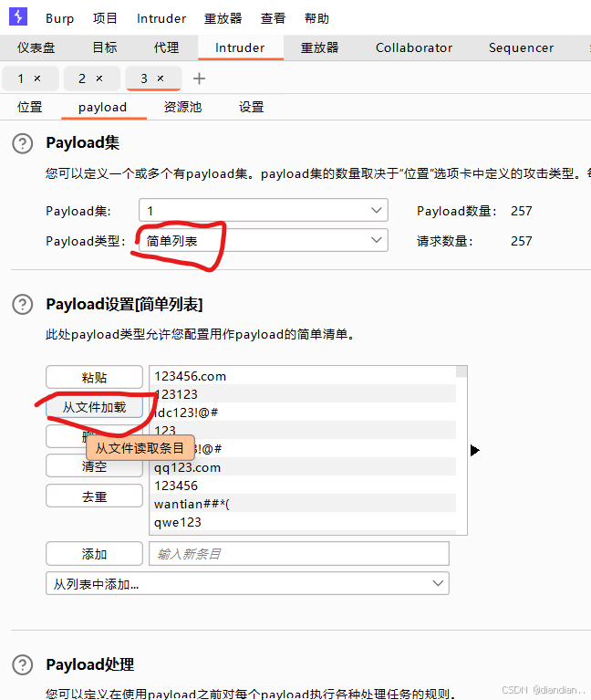Switch to the Sequencer tab
This screenshot has height=700, width=591.
[521, 47]
